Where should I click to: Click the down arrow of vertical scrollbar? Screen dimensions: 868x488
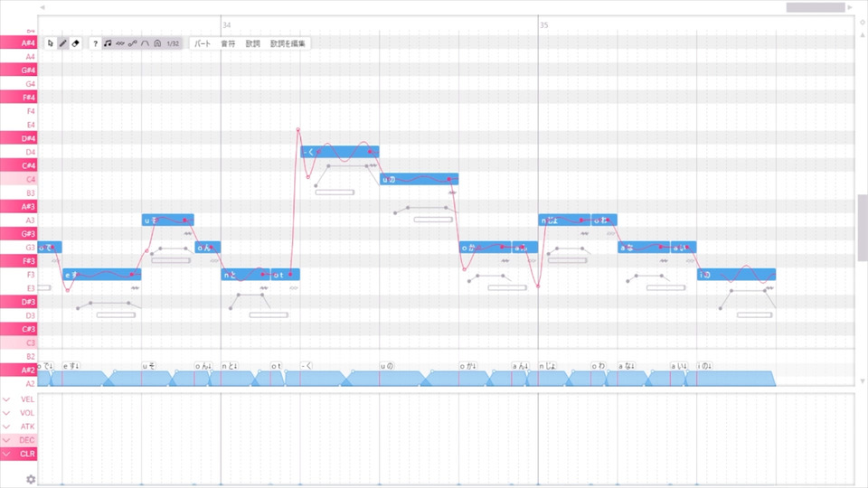click(863, 380)
